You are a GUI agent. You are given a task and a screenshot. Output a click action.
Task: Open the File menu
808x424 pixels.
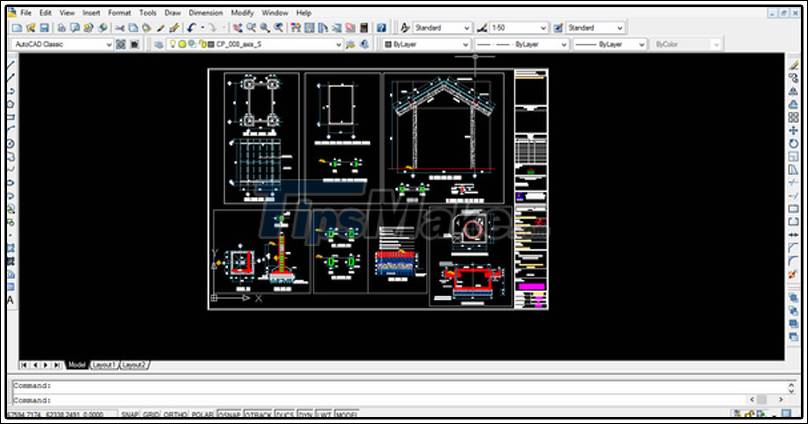26,12
